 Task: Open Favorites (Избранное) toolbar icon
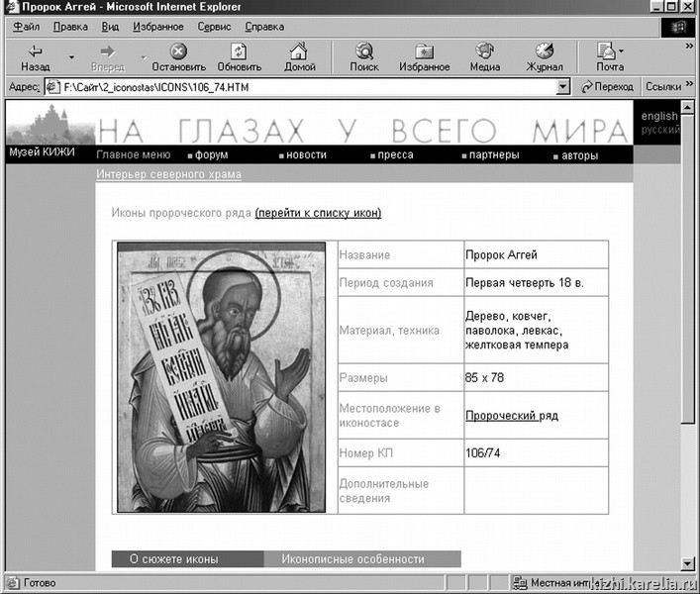pos(424,50)
